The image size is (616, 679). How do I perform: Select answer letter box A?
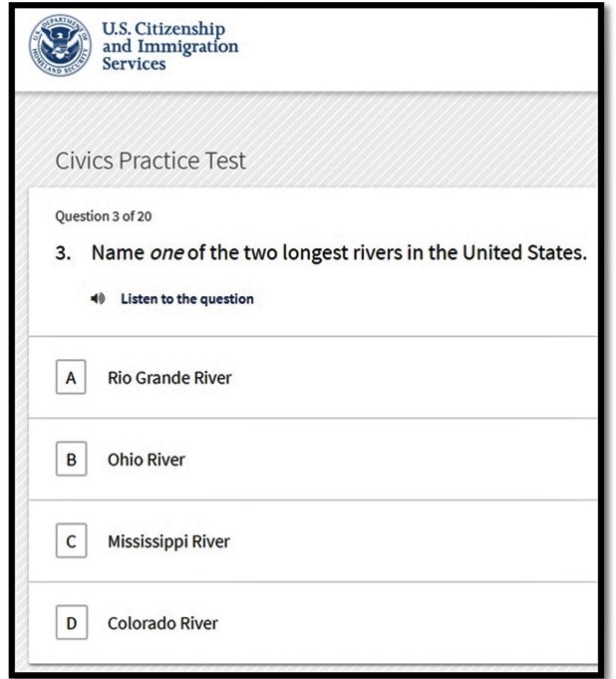click(71, 378)
